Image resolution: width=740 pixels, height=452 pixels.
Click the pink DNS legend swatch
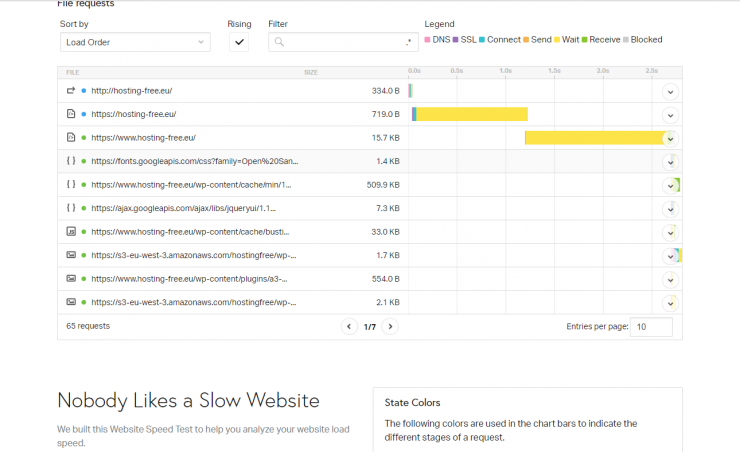pyautogui.click(x=427, y=40)
